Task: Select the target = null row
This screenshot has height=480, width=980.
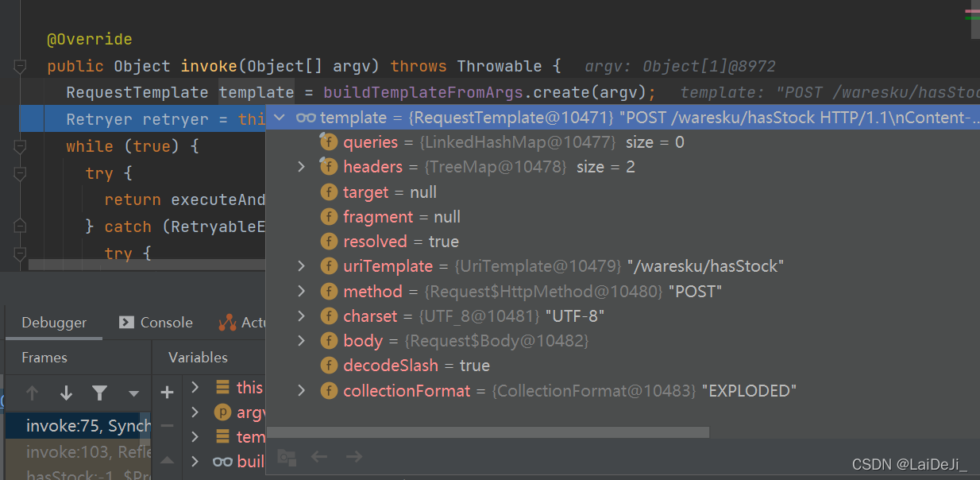Action: point(623,192)
